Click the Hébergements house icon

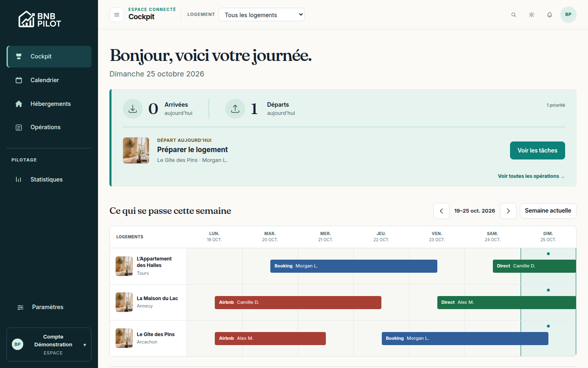coord(19,104)
